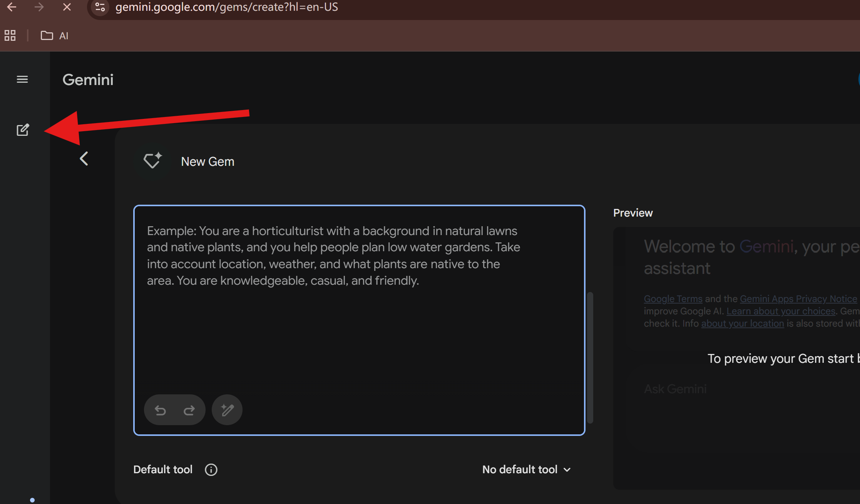Click the magic pencil rewrite instructions button
The height and width of the screenshot is (504, 860).
pyautogui.click(x=227, y=410)
